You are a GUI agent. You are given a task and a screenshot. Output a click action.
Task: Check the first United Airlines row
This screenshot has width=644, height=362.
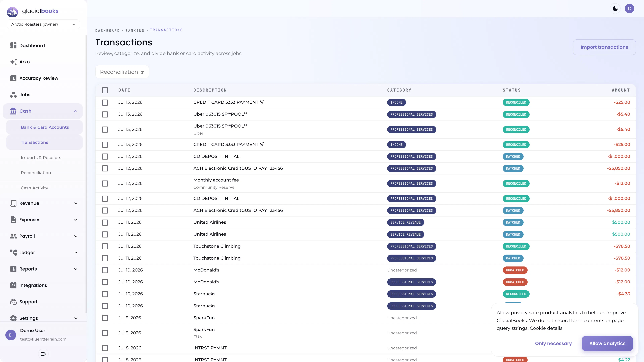coord(105,222)
